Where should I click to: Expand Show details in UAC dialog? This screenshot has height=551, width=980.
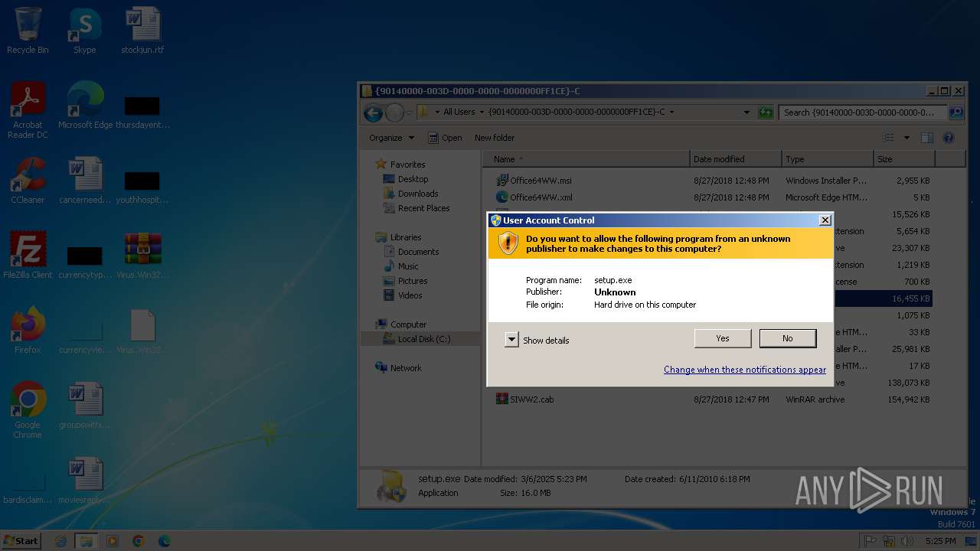(x=537, y=341)
